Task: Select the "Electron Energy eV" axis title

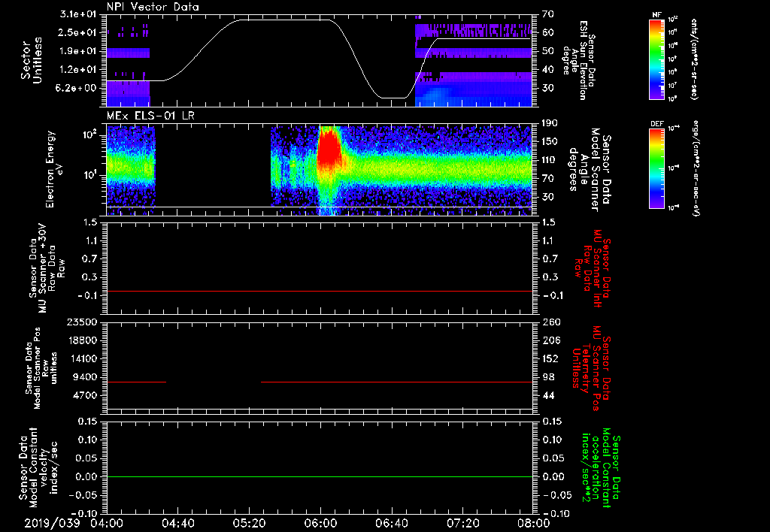Action: pos(56,169)
